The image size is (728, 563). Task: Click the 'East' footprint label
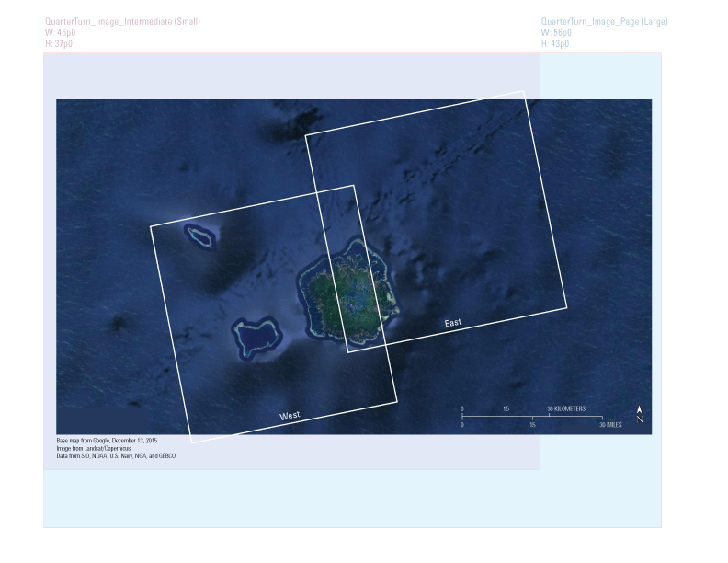pos(452,323)
